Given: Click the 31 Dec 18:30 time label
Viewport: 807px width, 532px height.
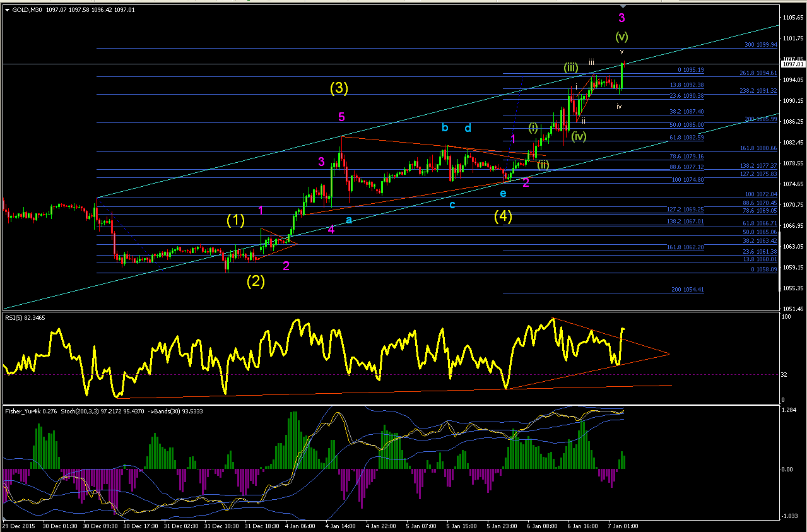Looking at the screenshot, I should tap(262, 525).
